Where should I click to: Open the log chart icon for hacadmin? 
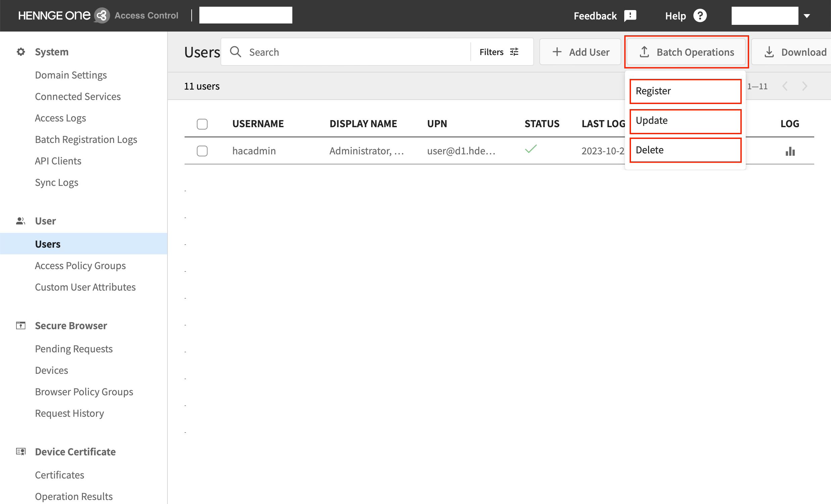pos(790,151)
